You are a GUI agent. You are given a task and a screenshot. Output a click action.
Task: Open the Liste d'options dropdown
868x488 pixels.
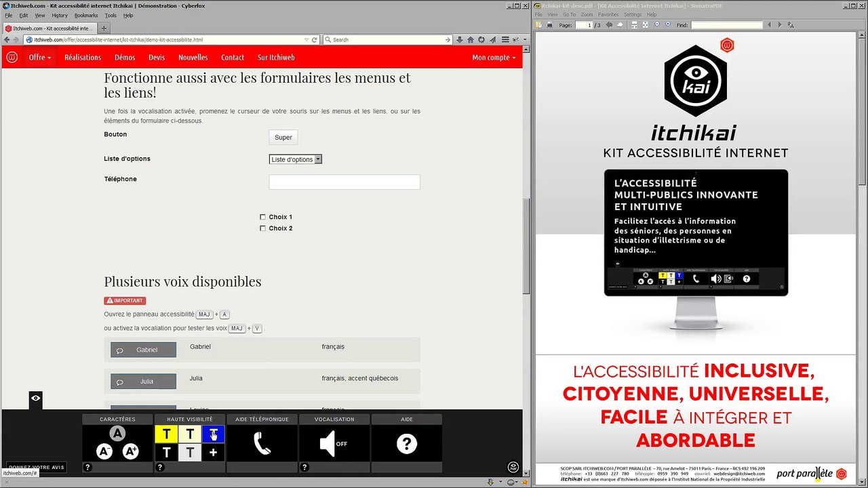tap(296, 159)
